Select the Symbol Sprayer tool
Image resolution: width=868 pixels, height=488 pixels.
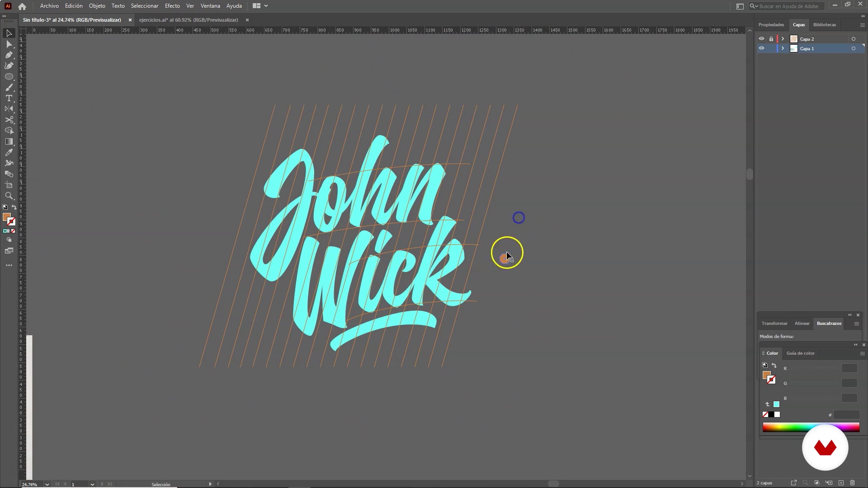click(x=9, y=163)
